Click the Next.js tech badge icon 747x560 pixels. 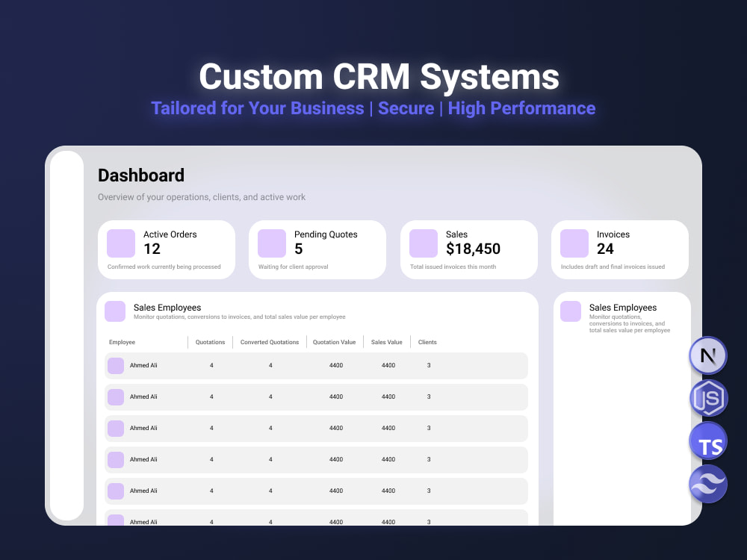coord(708,355)
